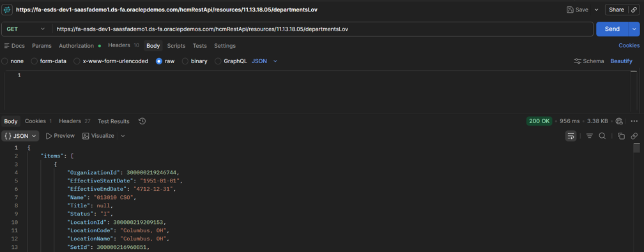Open the Settings tab
The width and height of the screenshot is (644, 252).
225,45
